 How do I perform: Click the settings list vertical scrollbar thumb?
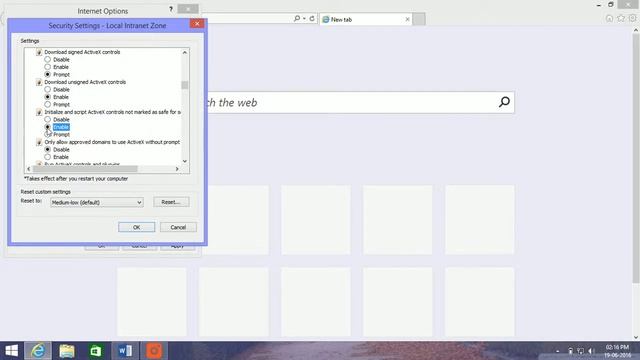[185, 85]
